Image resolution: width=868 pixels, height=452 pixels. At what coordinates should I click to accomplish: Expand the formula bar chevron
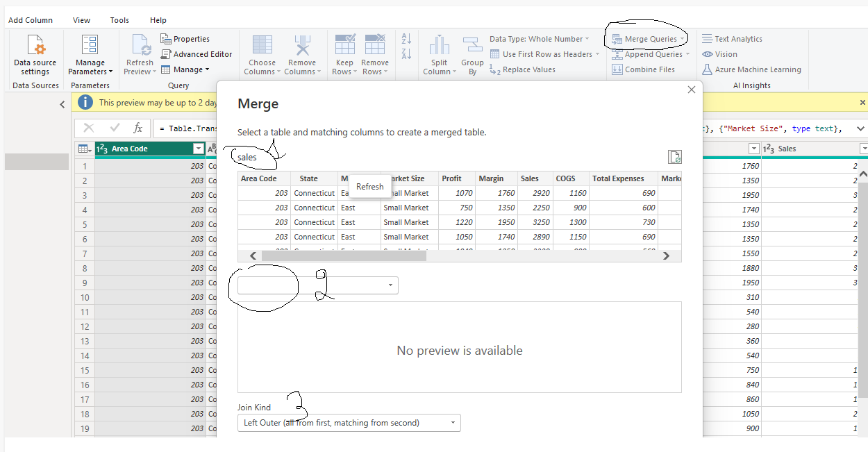click(x=860, y=128)
